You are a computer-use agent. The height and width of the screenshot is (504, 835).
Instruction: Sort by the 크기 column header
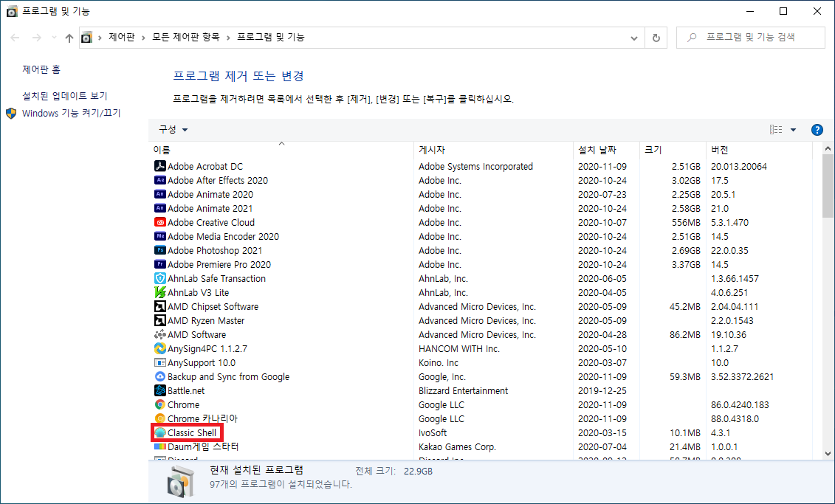[673, 150]
